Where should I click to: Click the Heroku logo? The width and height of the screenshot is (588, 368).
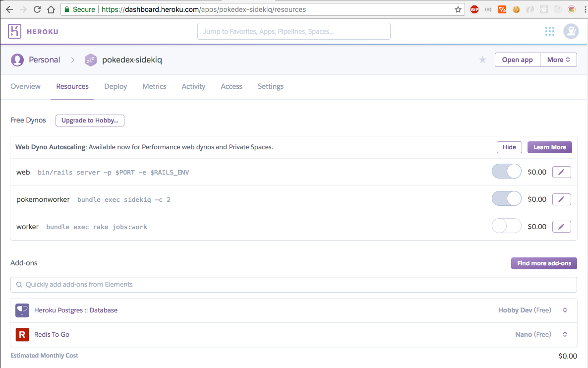(x=33, y=31)
